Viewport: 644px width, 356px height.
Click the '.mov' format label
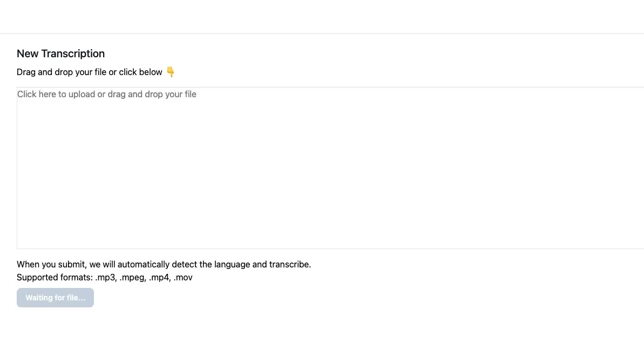pyautogui.click(x=183, y=278)
